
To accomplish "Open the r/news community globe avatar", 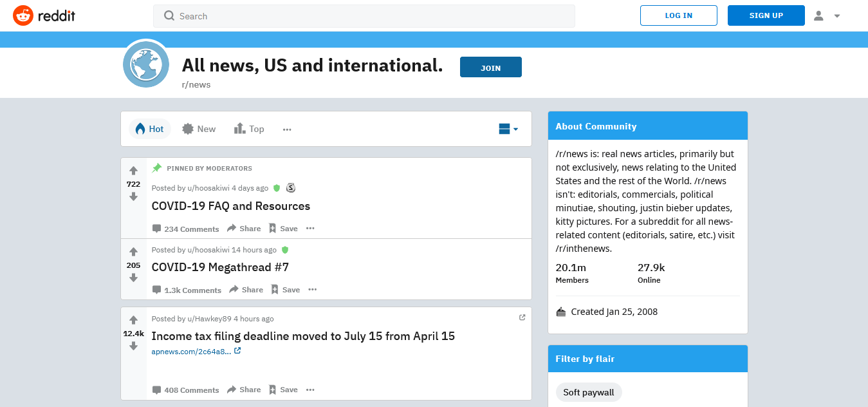I will point(146,64).
